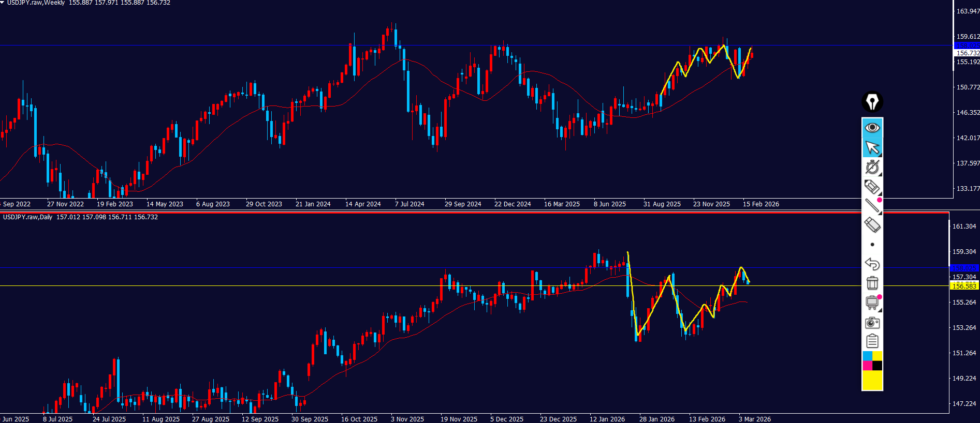Viewport: 980px width, 423px height.
Task: Toggle ink visibility with the eye icon
Action: (x=872, y=128)
